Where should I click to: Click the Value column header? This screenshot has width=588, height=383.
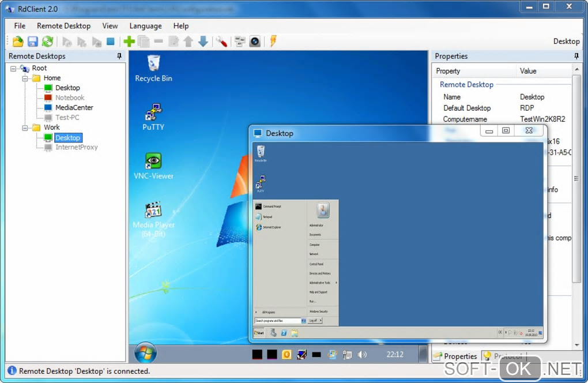[x=544, y=71]
